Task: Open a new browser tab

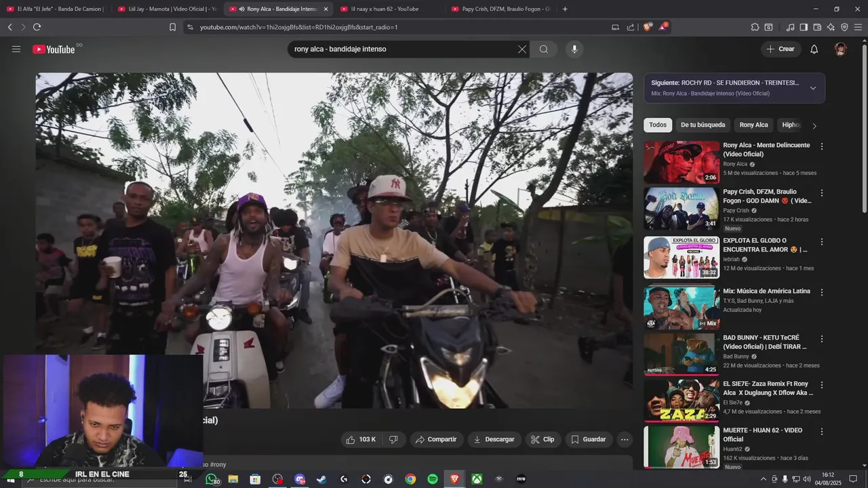Action: click(x=565, y=9)
